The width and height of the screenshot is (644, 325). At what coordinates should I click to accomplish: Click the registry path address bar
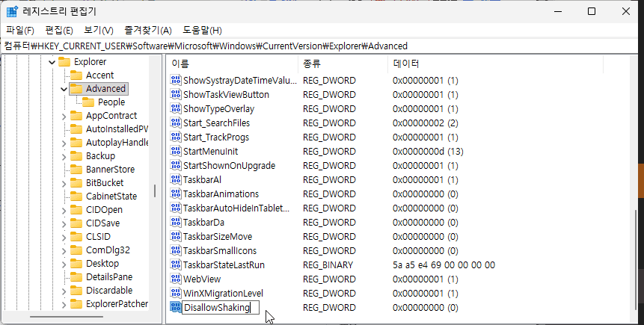(x=320, y=46)
